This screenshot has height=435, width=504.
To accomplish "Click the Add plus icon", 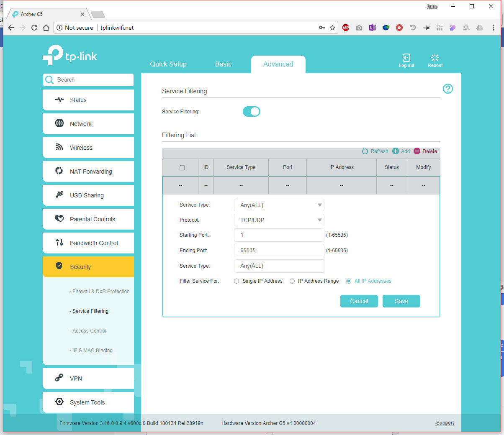I will coord(396,151).
